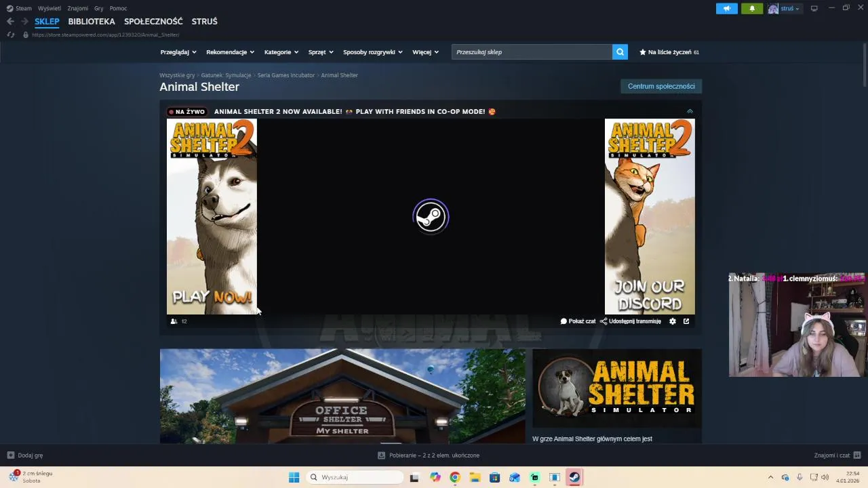Image resolution: width=868 pixels, height=488 pixels.
Task: Click the Gatunek: Symulacje breadcrumb
Action: [x=226, y=75]
